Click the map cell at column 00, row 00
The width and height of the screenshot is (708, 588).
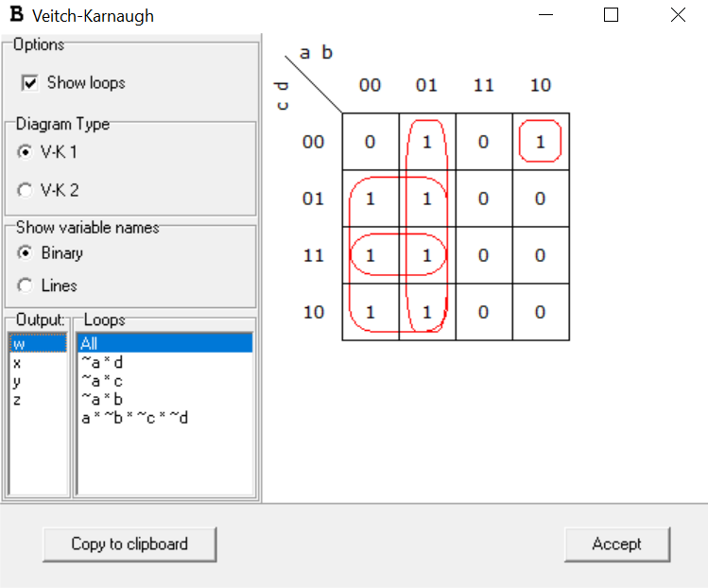[x=371, y=143]
